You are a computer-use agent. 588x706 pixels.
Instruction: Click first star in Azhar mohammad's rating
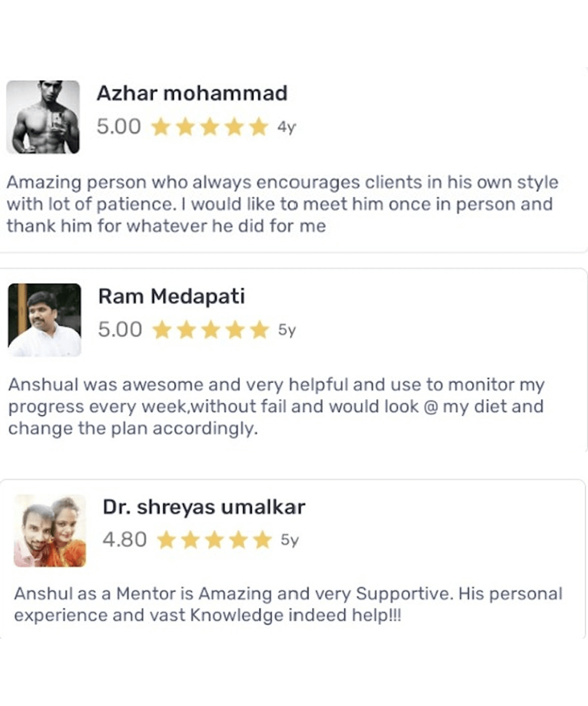pos(161,127)
